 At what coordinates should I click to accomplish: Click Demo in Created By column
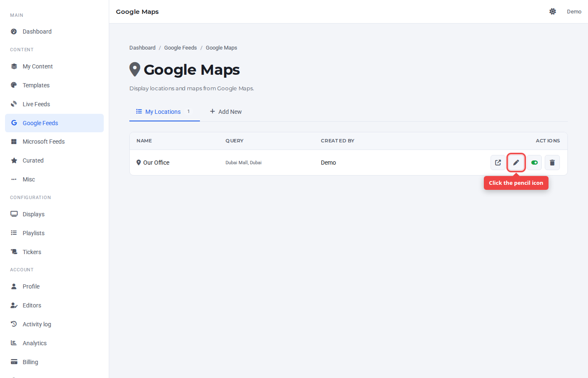click(x=328, y=163)
